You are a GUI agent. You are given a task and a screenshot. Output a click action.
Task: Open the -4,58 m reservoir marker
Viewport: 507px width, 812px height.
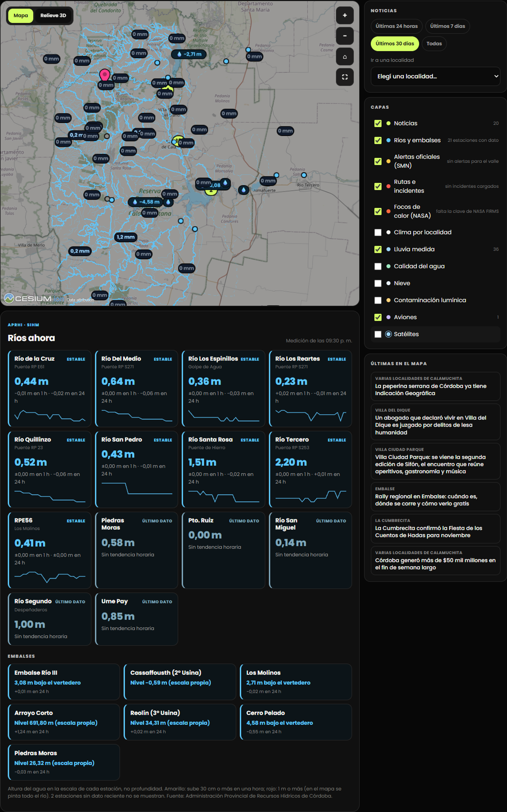tap(146, 202)
